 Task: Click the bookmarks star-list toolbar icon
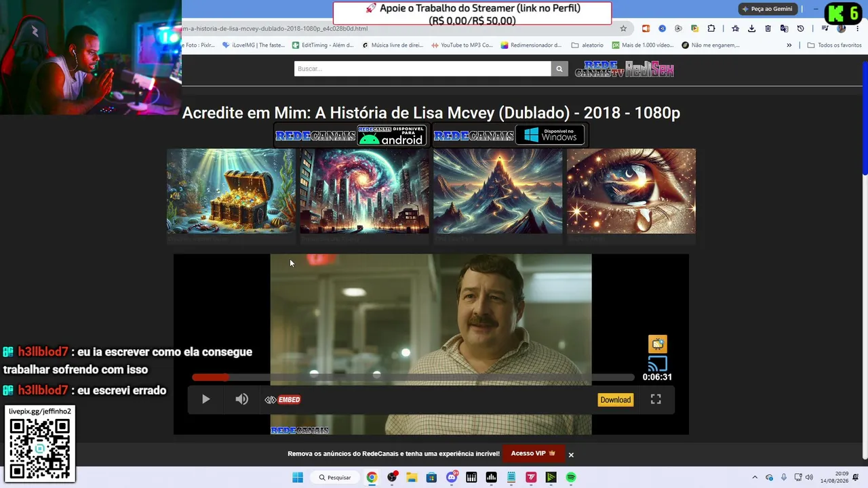(x=735, y=28)
